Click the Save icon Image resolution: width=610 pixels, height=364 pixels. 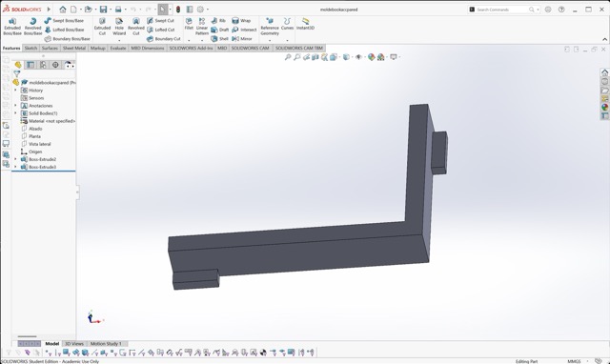[103, 10]
